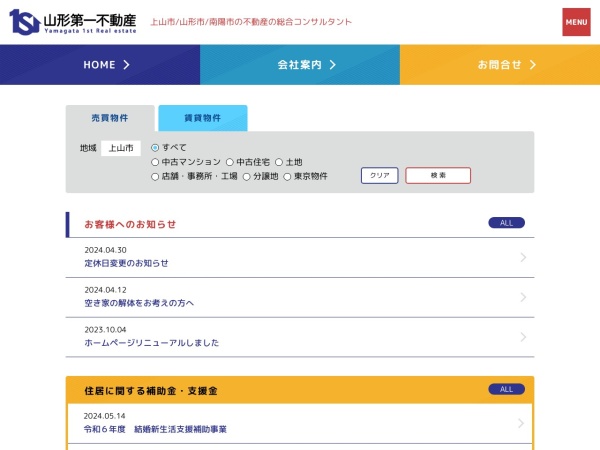Open お問合せ navigation item

[x=500, y=65]
